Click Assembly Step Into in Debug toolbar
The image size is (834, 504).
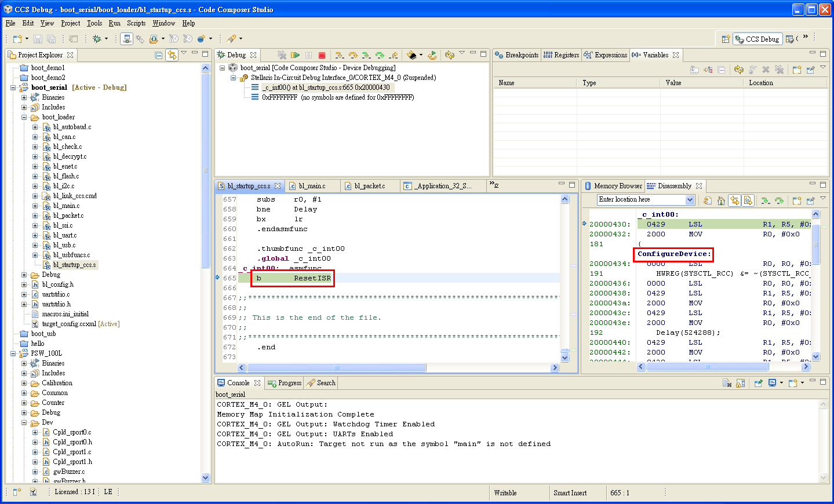coord(366,55)
